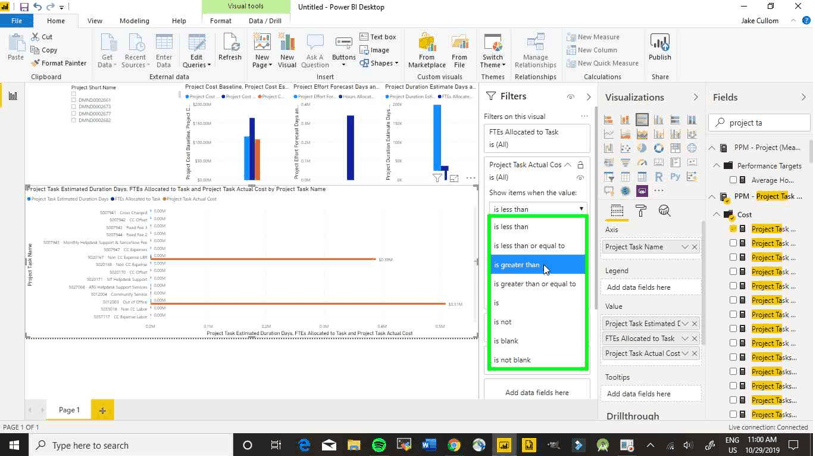Check DMND0002682 in the slicer
This screenshot has width=815, height=458.
tap(73, 120)
